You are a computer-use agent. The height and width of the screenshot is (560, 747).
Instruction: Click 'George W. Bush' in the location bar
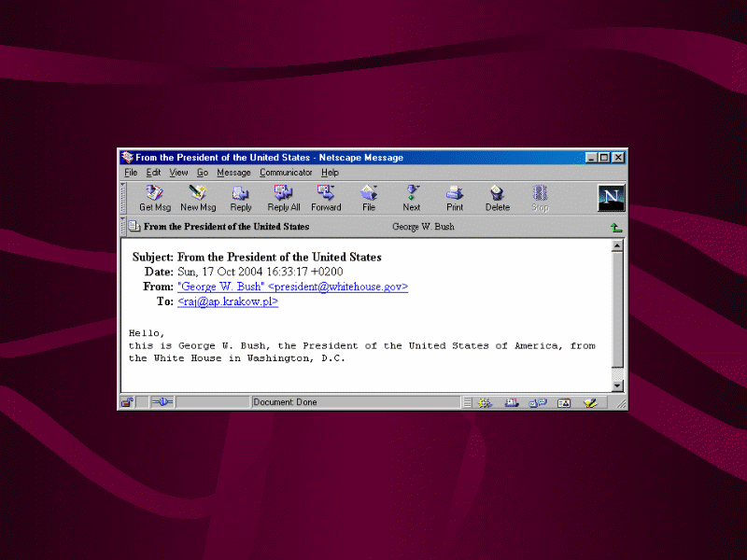coord(423,227)
